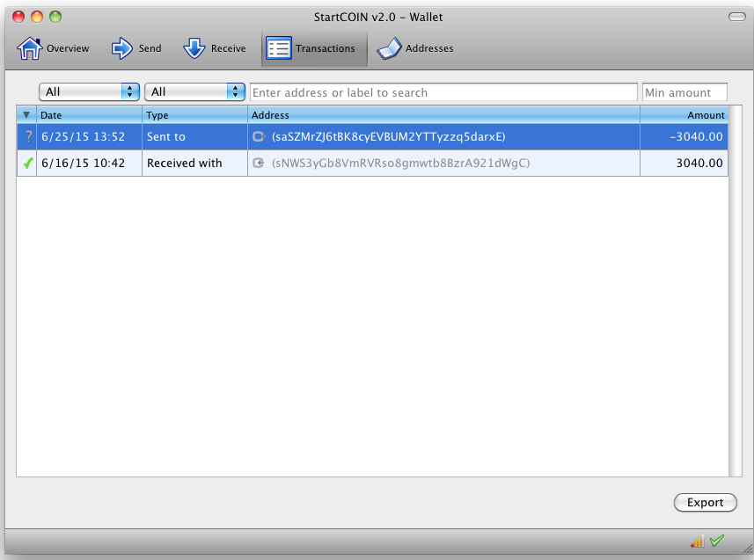Screen dimensions: 754x560
Task: Open the Overview house icon
Action: [x=30, y=48]
